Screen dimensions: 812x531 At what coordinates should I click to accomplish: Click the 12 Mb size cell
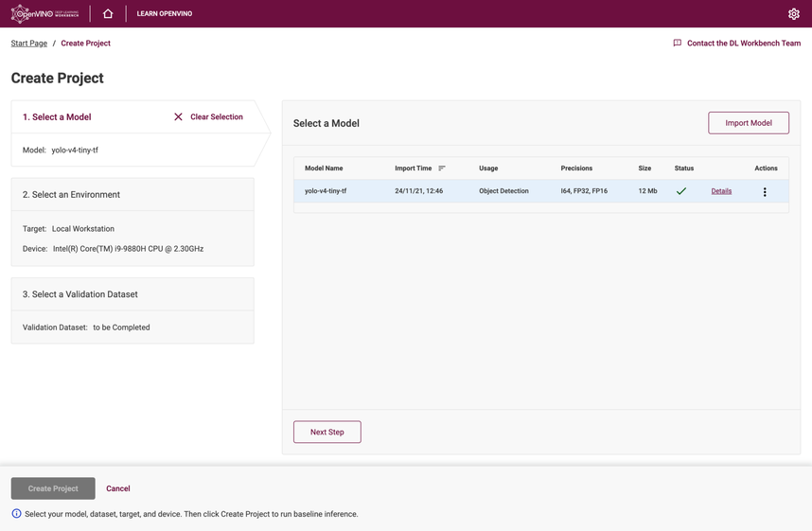(648, 191)
